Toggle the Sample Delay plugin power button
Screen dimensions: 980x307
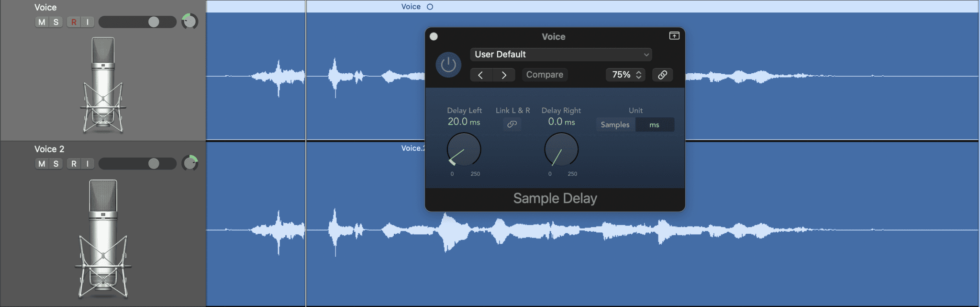[448, 65]
